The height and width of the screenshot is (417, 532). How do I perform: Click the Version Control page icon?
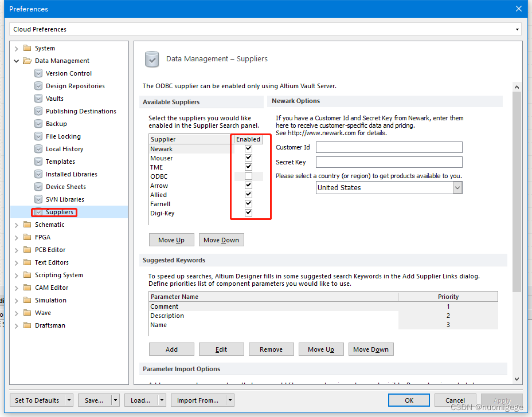point(38,73)
